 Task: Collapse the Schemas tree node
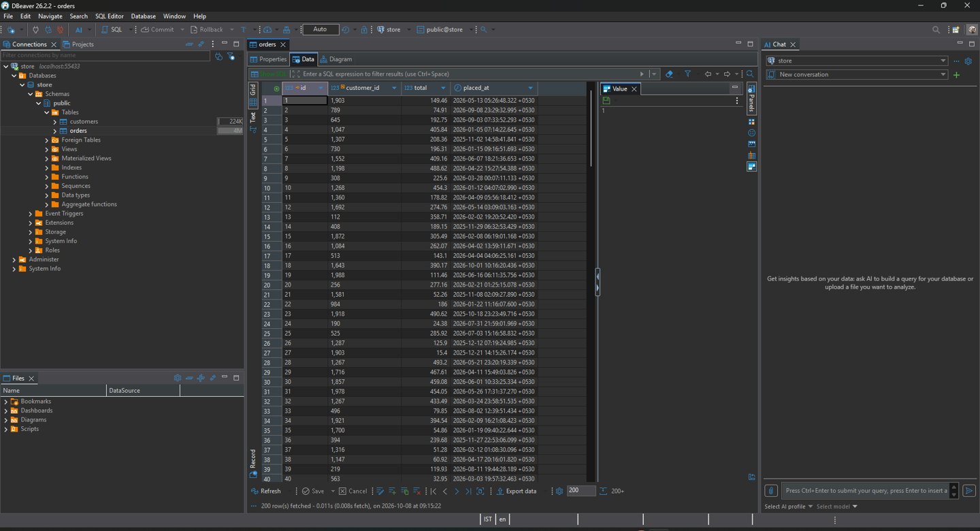click(30, 94)
